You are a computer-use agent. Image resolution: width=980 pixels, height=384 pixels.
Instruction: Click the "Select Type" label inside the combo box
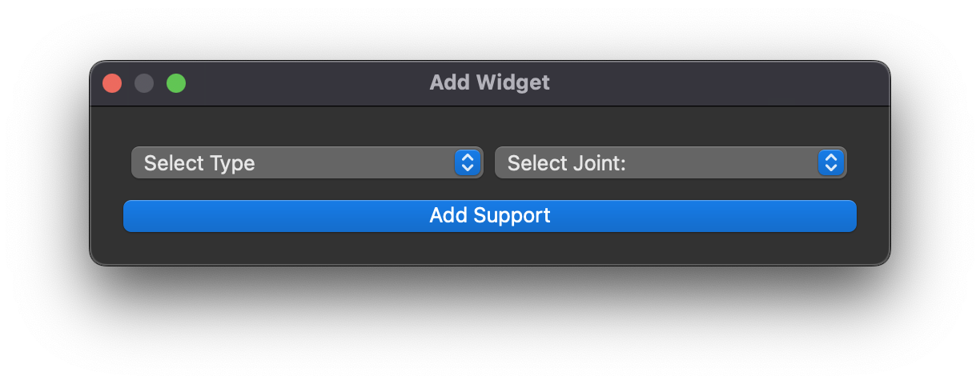[x=199, y=163]
